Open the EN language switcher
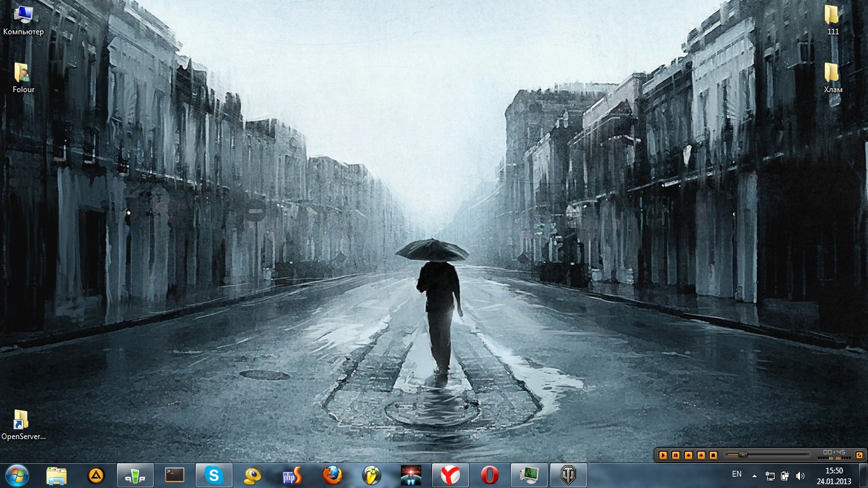Screen dimensions: 868x488 tap(736, 474)
